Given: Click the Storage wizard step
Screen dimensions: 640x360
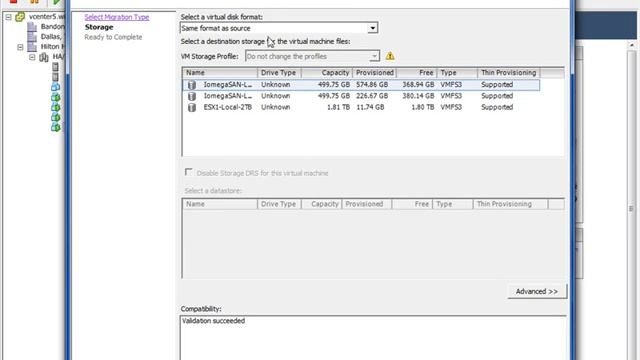Looking at the screenshot, I should [99, 27].
